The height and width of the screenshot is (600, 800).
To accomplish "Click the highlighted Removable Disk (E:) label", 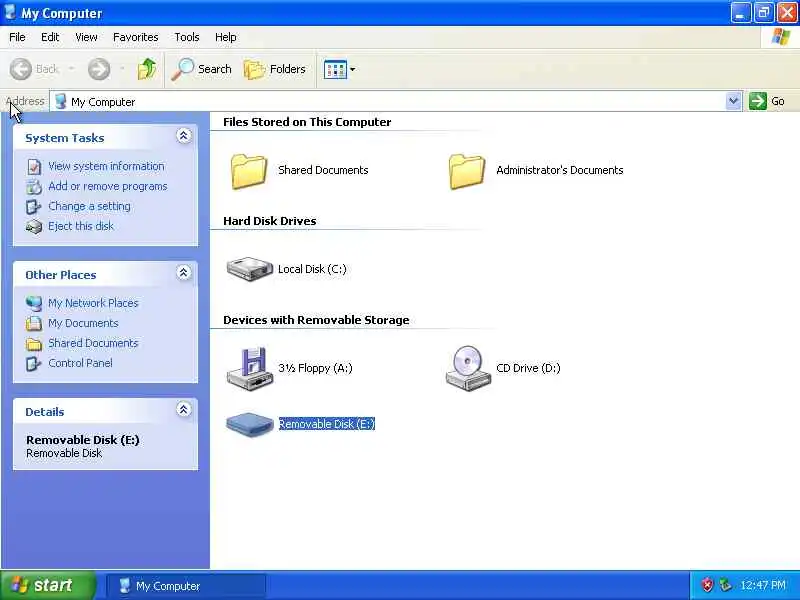I will [x=327, y=424].
